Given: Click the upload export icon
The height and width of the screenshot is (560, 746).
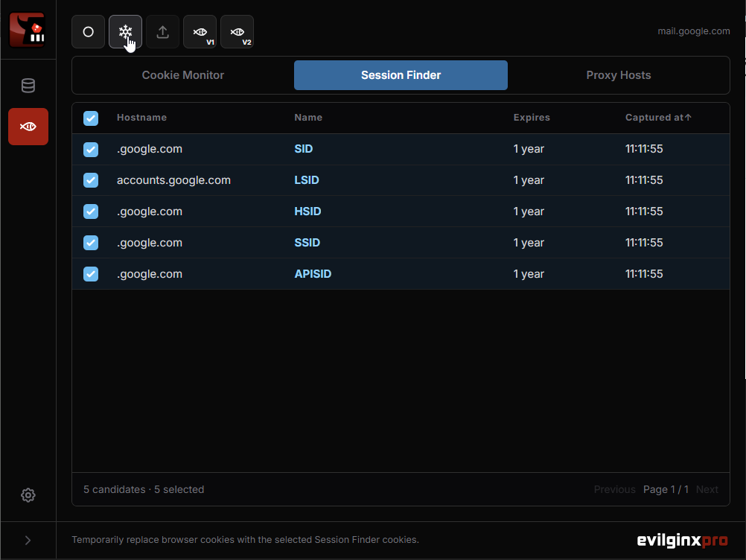Looking at the screenshot, I should [x=163, y=32].
